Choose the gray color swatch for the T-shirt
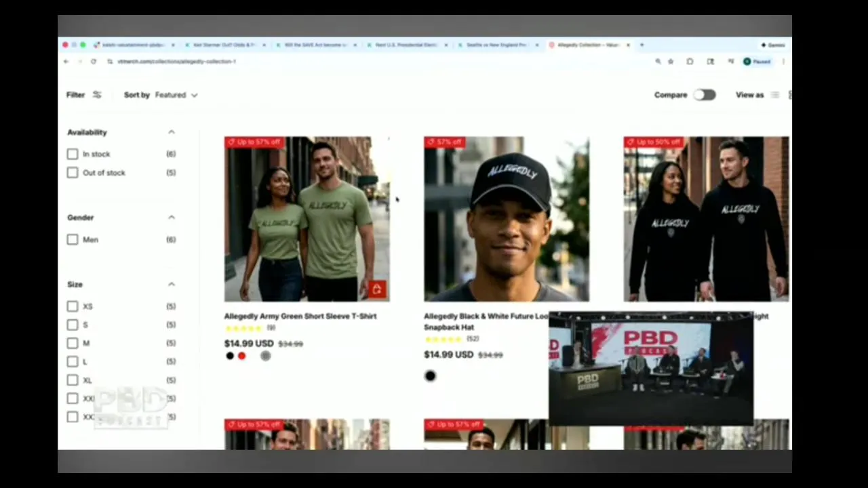Image resolution: width=868 pixels, height=488 pixels. [265, 357]
